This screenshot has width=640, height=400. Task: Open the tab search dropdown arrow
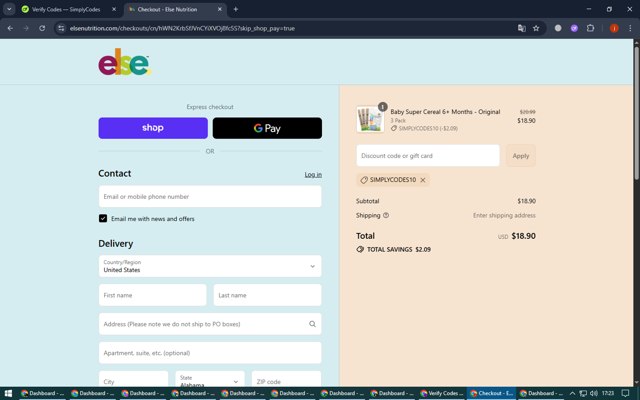pos(9,9)
